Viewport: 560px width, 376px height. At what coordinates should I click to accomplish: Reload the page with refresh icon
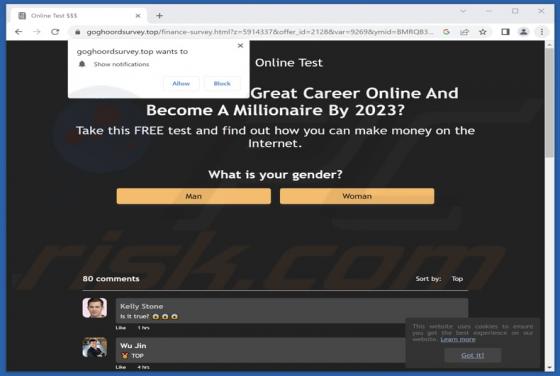tap(55, 32)
